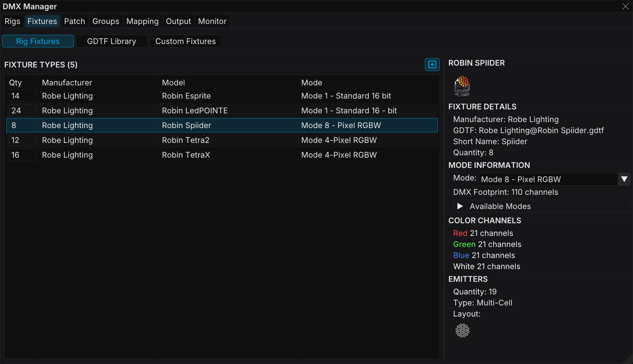Edit quantity field showing 16
Viewport: 633px width, 364px height.
pos(22,155)
